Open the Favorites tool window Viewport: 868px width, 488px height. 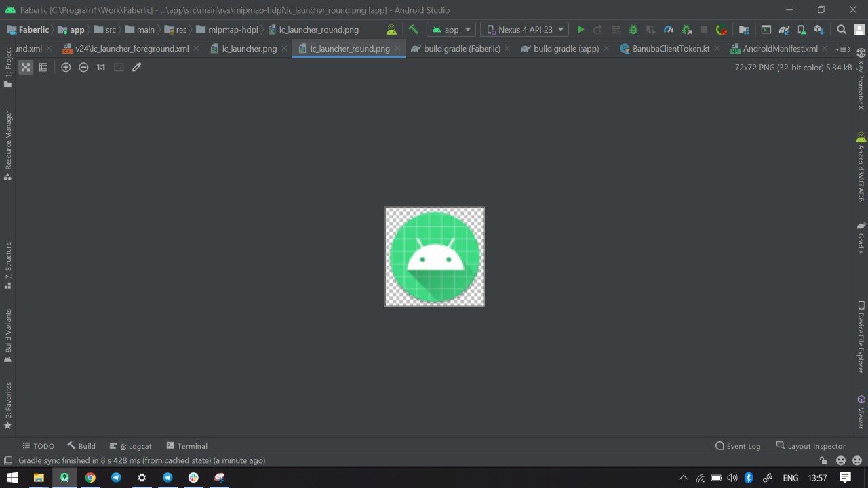[x=8, y=405]
